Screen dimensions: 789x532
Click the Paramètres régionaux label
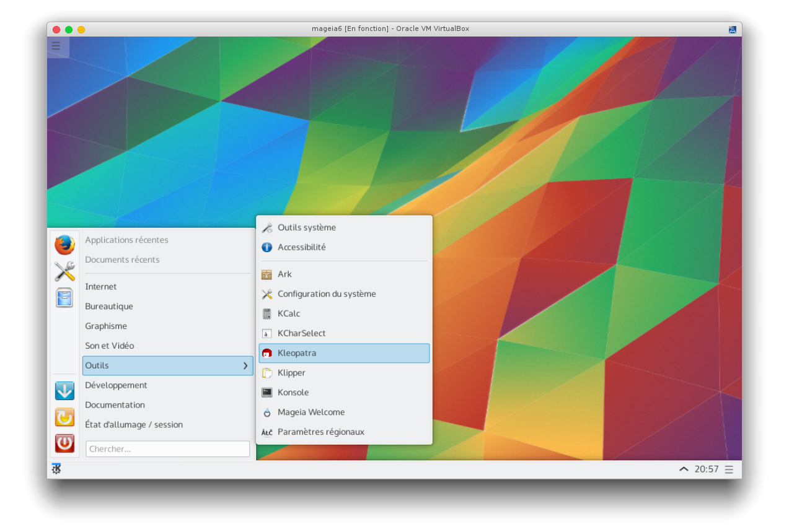point(321,432)
